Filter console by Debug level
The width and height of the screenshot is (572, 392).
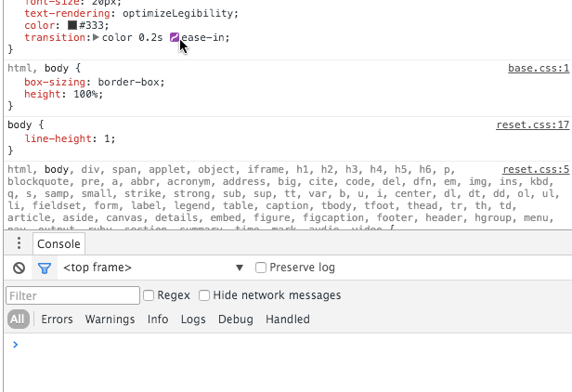pos(235,320)
